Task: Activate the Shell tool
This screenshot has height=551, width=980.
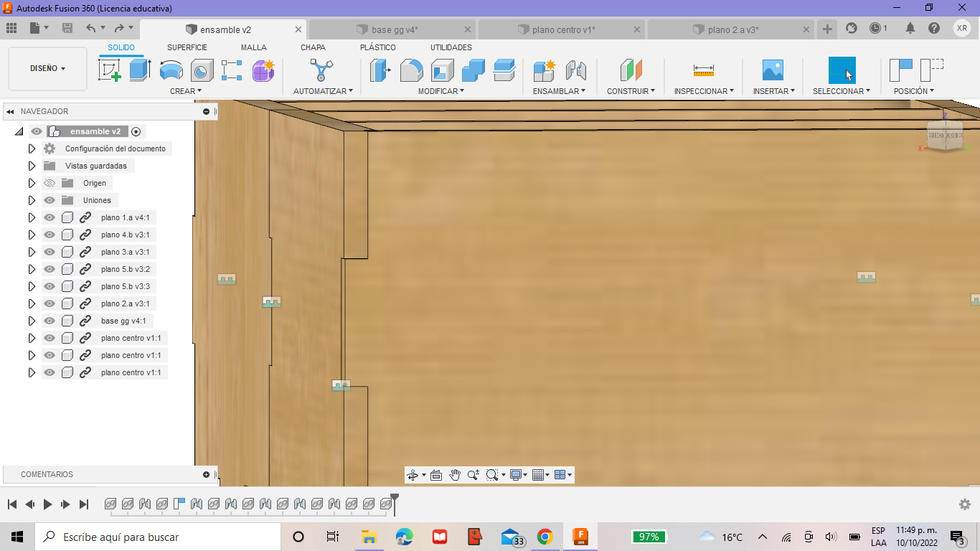Action: point(442,70)
